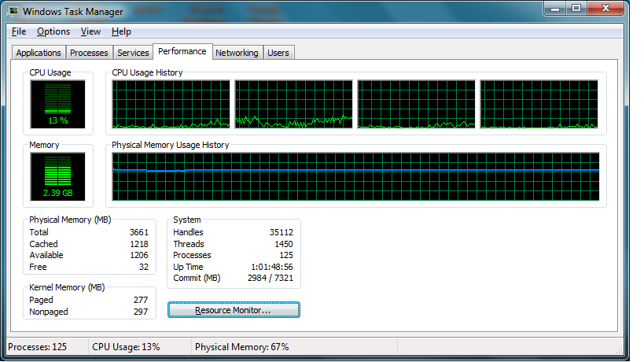Close the Task Manager window

pos(605,8)
